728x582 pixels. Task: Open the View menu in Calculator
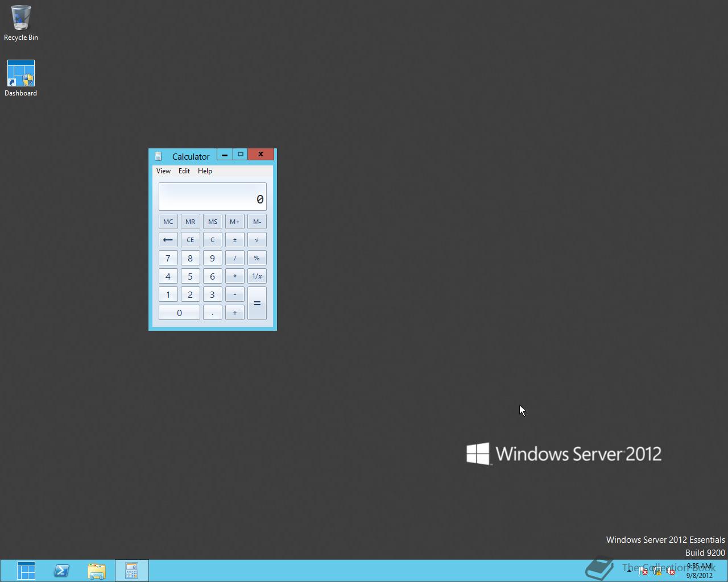[163, 171]
